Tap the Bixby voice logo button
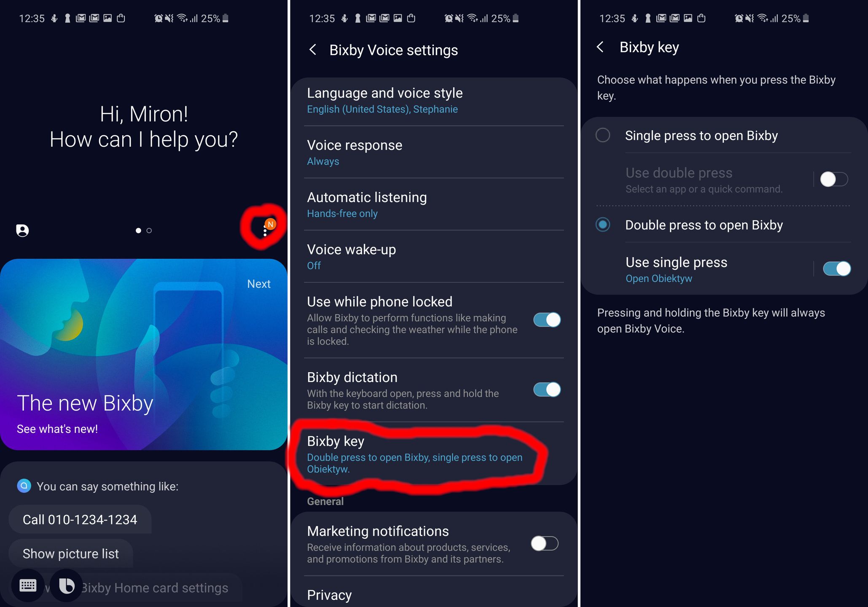This screenshot has width=868, height=607. pos(67,586)
